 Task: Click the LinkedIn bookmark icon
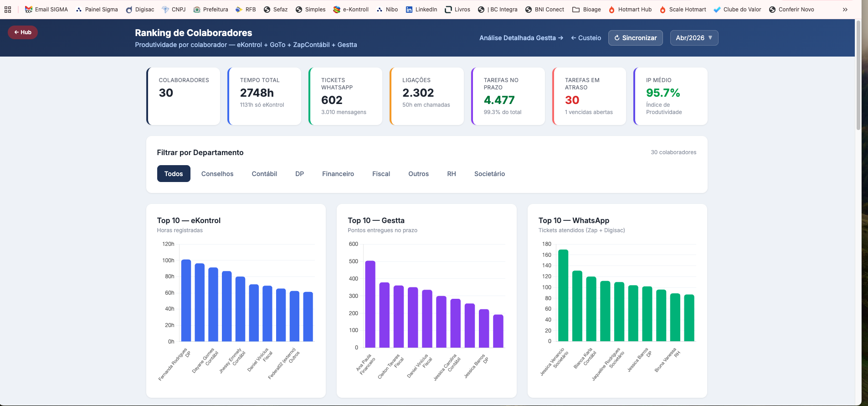coord(409,9)
